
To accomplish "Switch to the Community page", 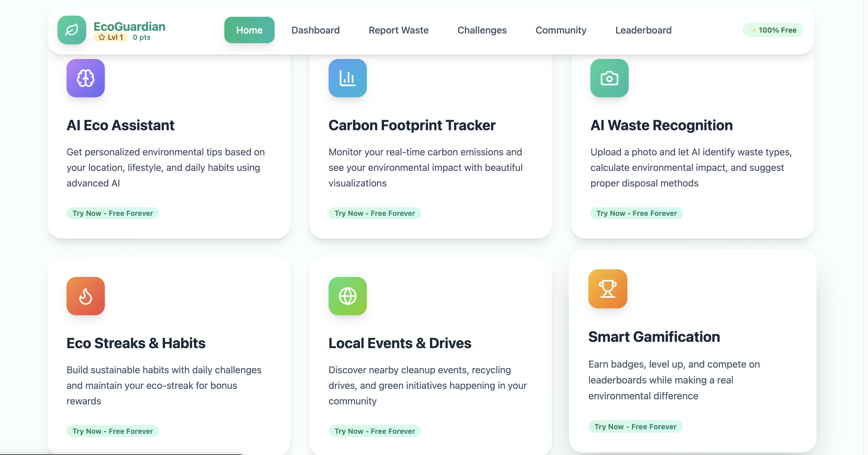I will [x=561, y=30].
